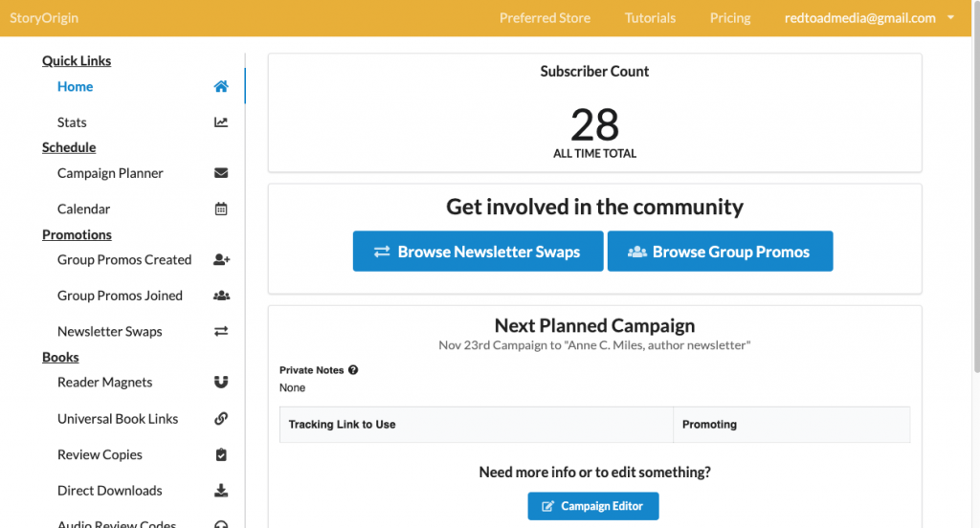This screenshot has width=980, height=528.
Task: Click the Reader Magnets magnet icon
Action: (x=221, y=382)
